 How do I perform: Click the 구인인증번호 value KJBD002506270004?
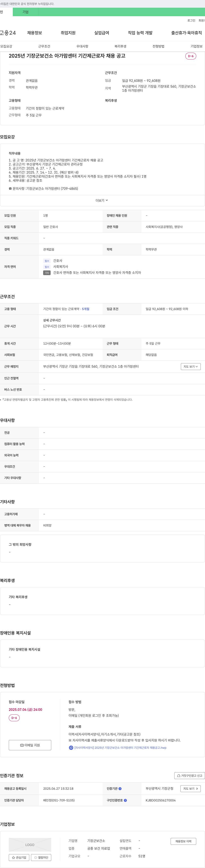(161, 800)
